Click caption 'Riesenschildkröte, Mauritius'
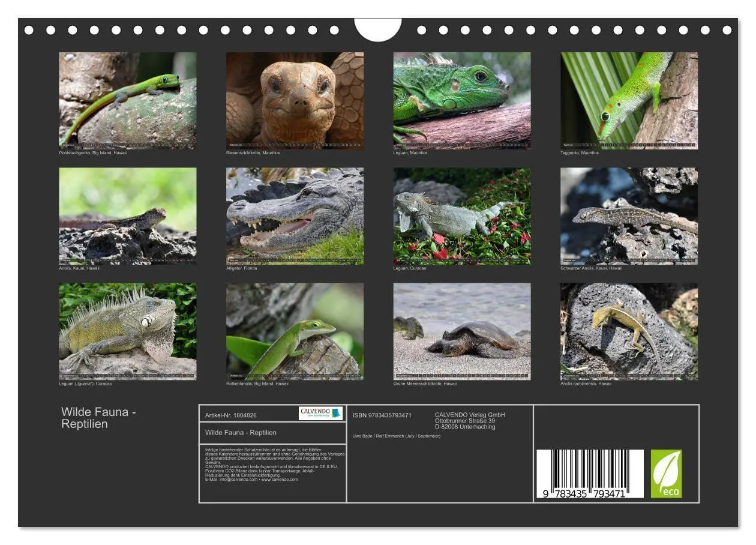 click(x=253, y=152)
